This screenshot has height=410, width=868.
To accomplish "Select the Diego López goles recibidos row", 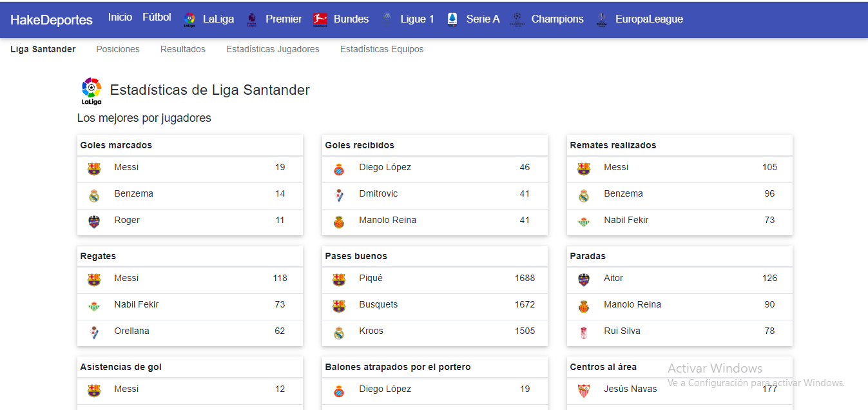I will click(x=434, y=168).
